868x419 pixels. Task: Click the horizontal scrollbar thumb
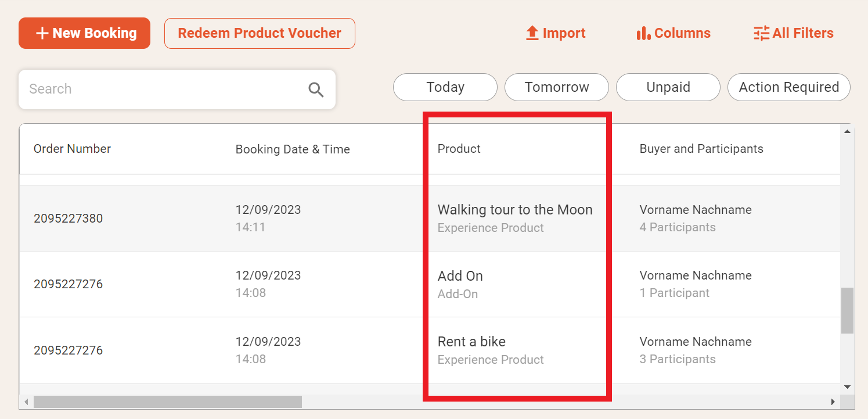(168, 402)
